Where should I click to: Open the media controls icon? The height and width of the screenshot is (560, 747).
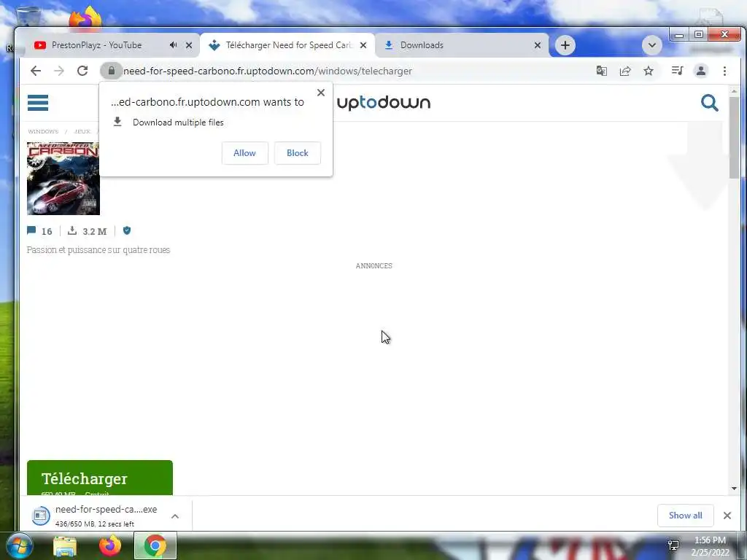(x=677, y=71)
